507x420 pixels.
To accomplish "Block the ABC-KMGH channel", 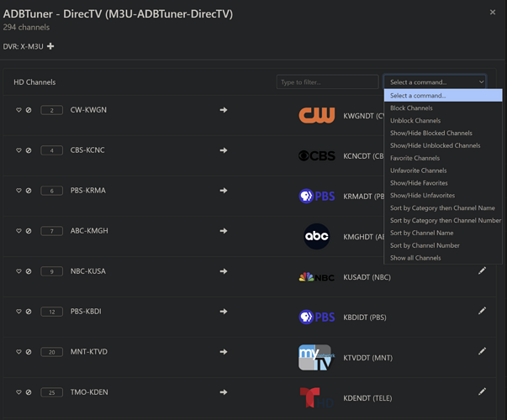I will point(29,231).
